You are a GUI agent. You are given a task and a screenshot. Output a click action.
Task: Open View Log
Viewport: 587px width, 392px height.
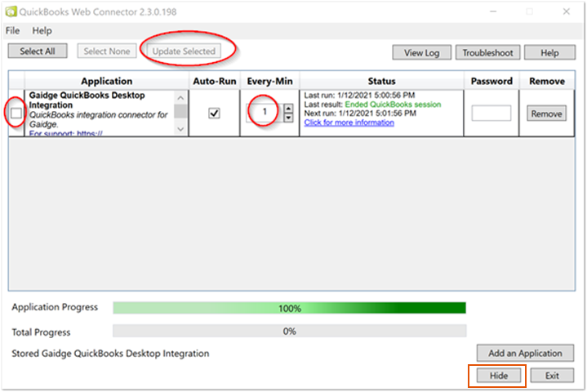[421, 53]
